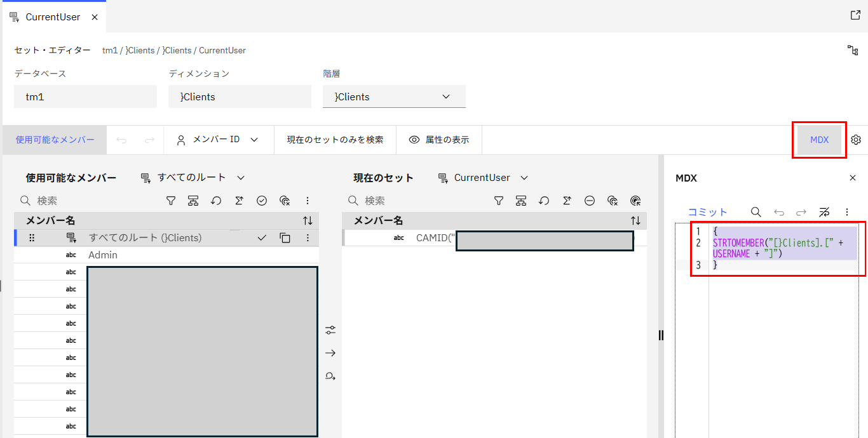The image size is (868, 438).
Task: Open kebab menu on すべてのルート (}Clients) row
Action: click(308, 238)
